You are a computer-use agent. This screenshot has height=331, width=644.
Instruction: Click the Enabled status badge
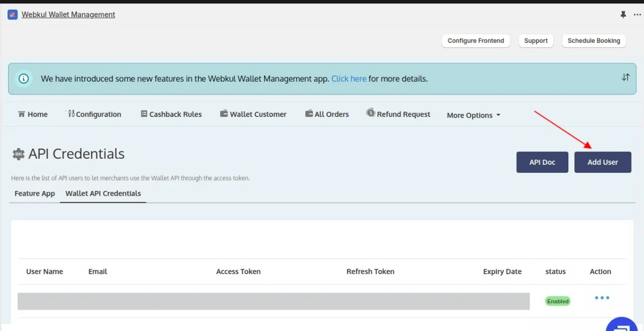click(558, 301)
